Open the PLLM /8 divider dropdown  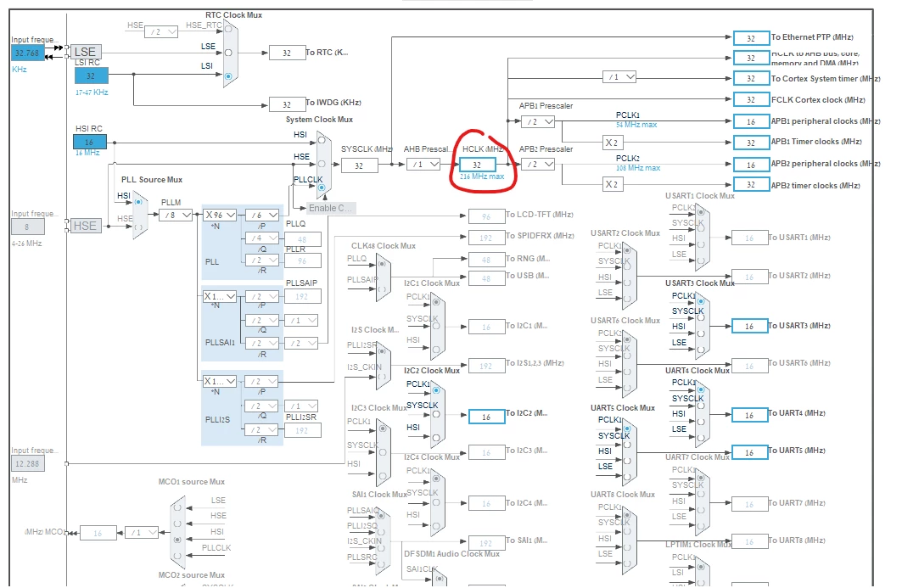tap(176, 215)
